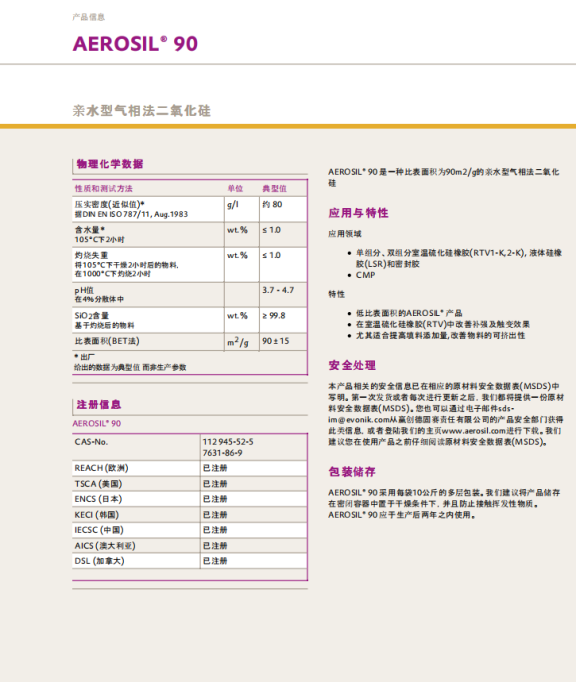Select the 应用与特性 heading
This screenshot has height=683, width=576.
pyautogui.click(x=358, y=213)
